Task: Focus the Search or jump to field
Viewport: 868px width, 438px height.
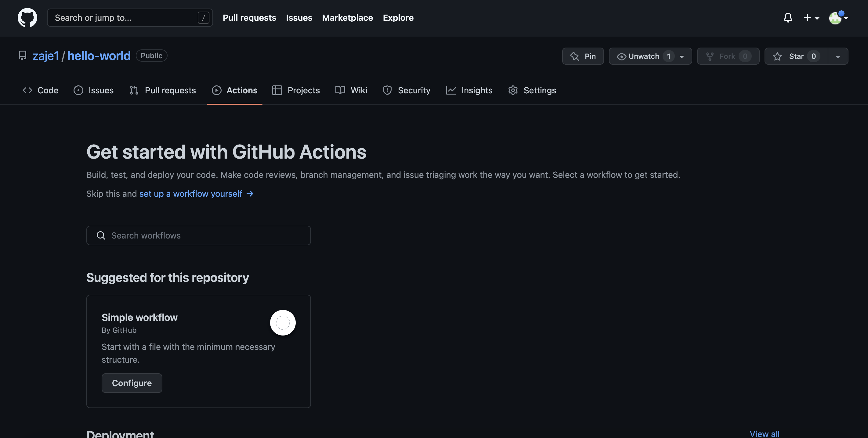Action: 130,17
